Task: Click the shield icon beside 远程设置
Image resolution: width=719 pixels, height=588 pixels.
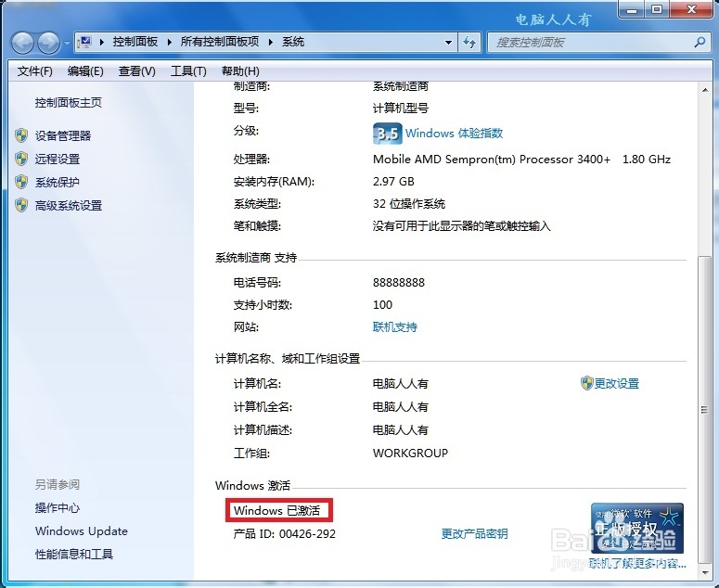Action: (x=21, y=159)
